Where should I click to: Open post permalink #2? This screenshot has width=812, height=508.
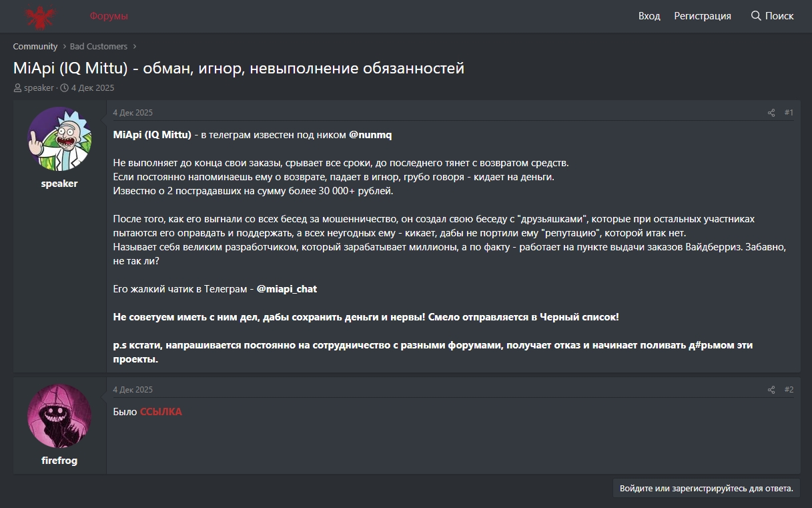pyautogui.click(x=789, y=390)
